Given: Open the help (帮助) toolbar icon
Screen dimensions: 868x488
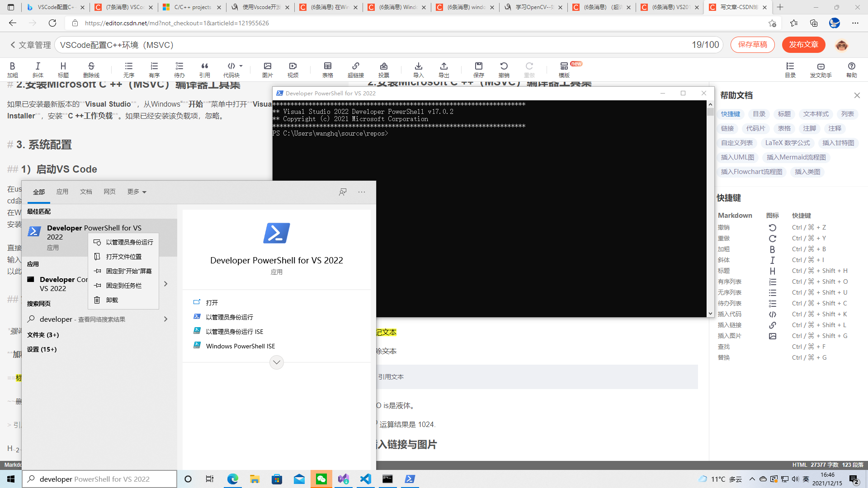Looking at the screenshot, I should click(x=852, y=70).
